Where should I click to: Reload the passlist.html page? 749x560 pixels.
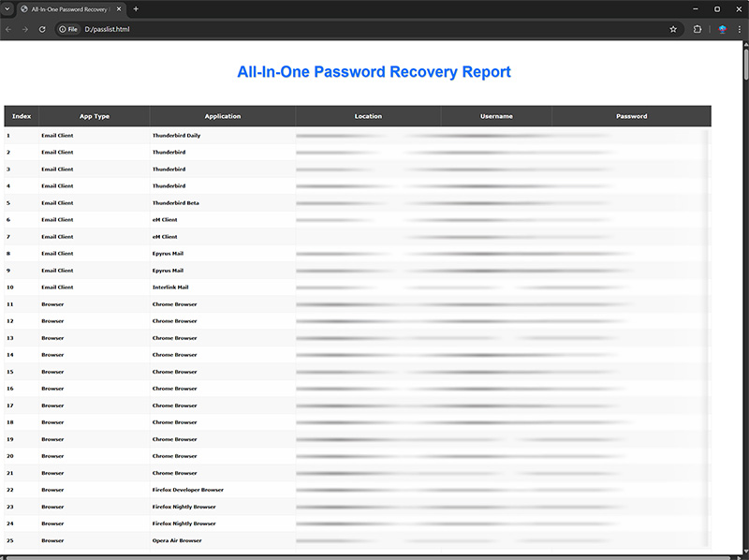click(42, 29)
